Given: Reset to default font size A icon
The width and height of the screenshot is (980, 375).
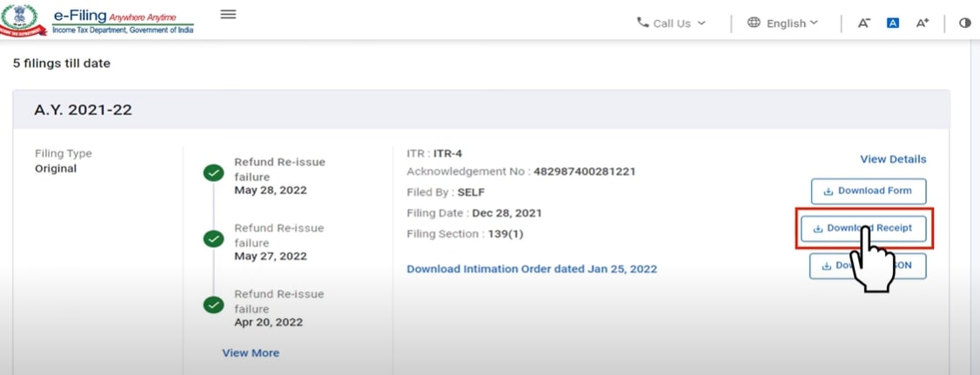Looking at the screenshot, I should tap(892, 23).
